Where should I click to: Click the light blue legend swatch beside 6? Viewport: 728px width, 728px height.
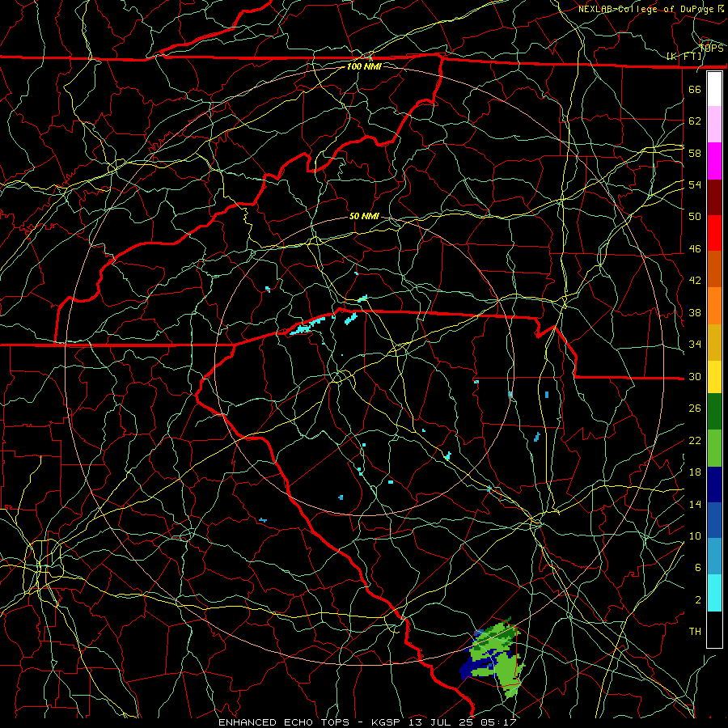tap(714, 557)
